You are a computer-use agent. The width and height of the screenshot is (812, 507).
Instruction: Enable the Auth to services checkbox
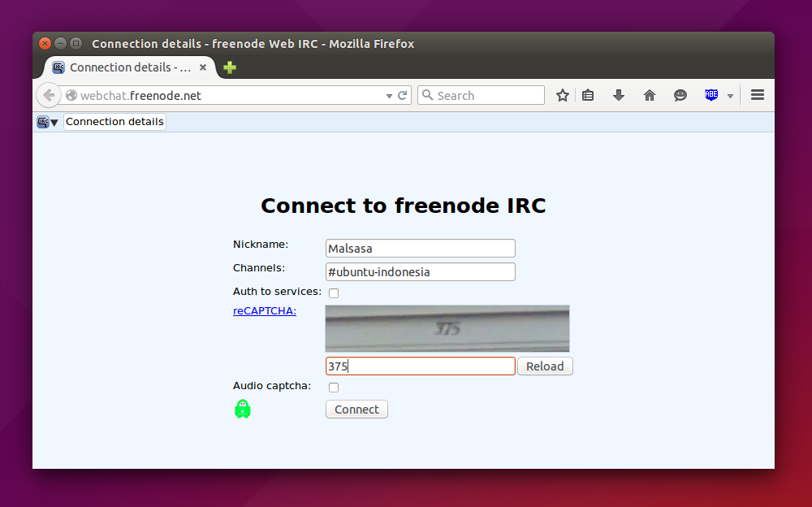(333, 292)
